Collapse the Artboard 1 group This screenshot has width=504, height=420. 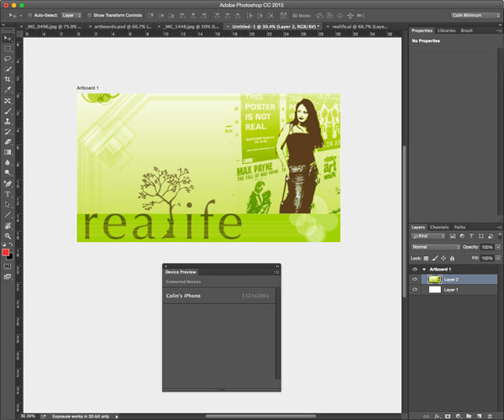coord(424,270)
